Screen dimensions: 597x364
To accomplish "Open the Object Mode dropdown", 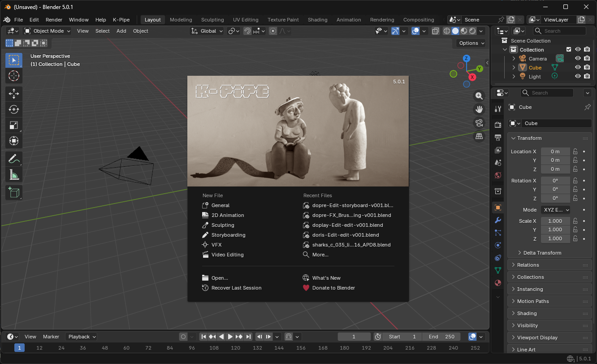I will [x=47, y=31].
